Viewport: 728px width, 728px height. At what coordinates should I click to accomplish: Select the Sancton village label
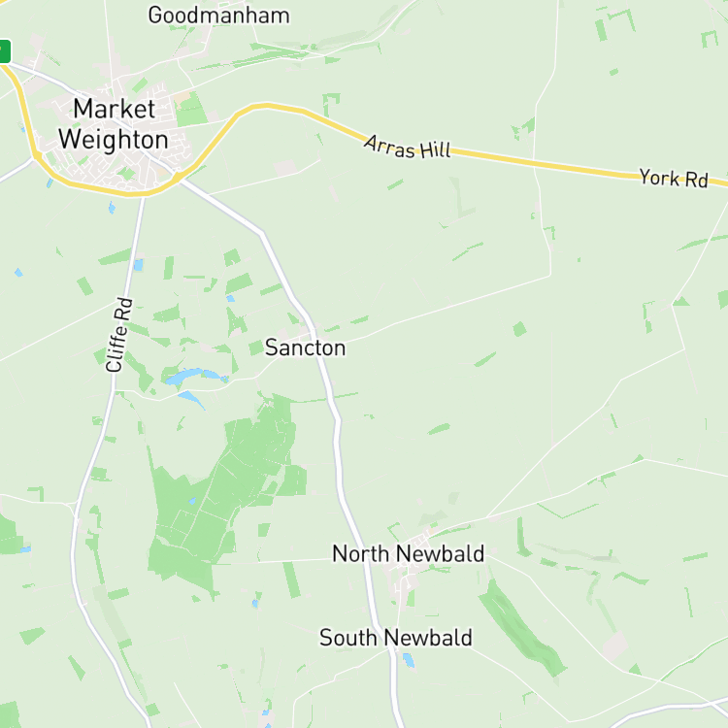point(305,347)
